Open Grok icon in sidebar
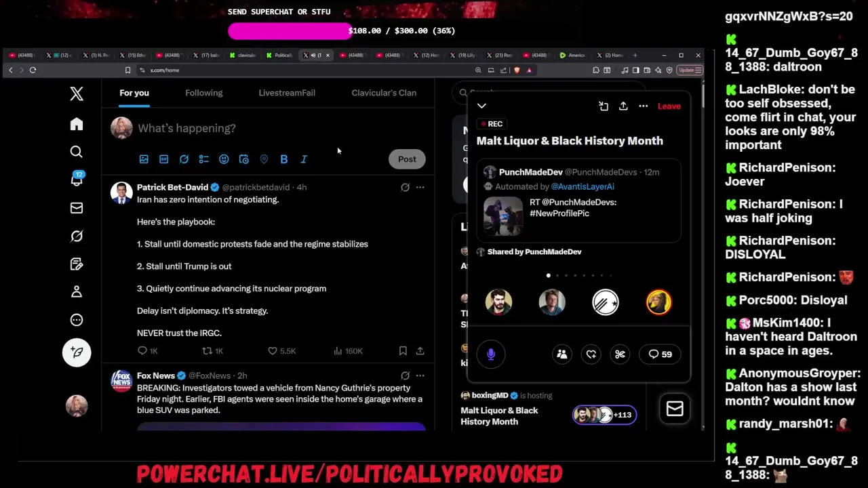The image size is (868, 488). (x=77, y=236)
